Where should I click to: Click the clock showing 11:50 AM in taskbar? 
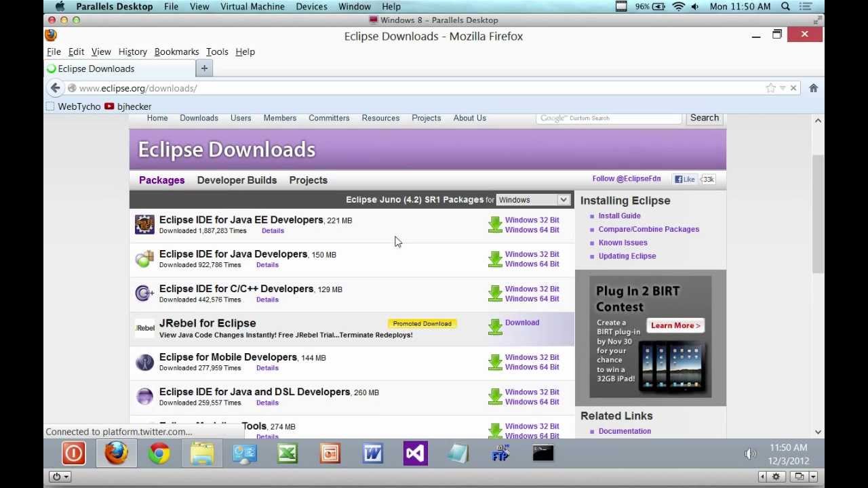click(788, 447)
